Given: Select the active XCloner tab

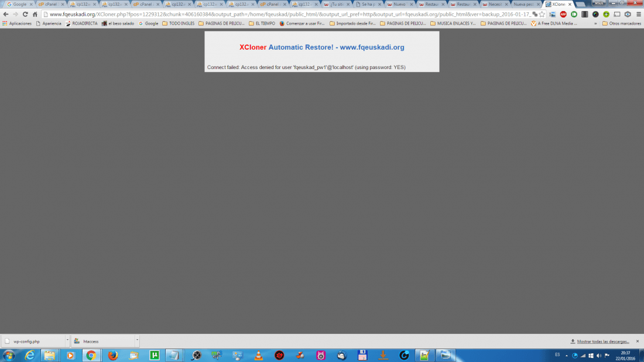Looking at the screenshot, I should coord(557,4).
